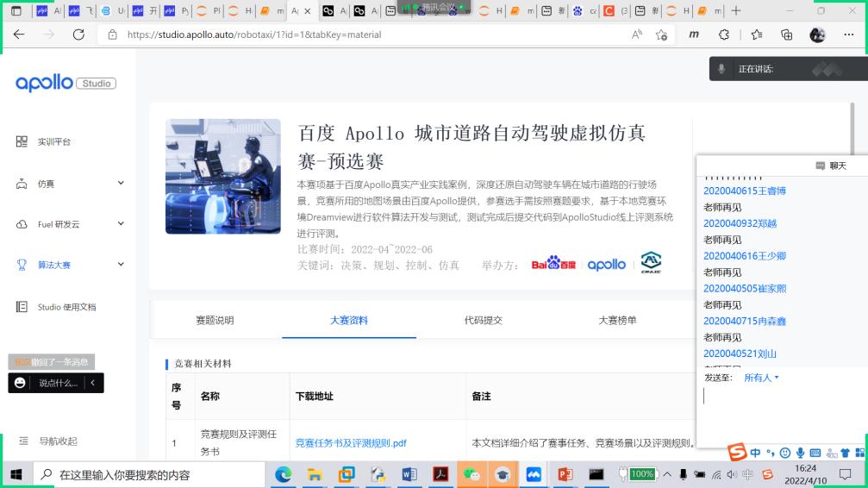Click the 说点什么 message field

[x=58, y=383]
